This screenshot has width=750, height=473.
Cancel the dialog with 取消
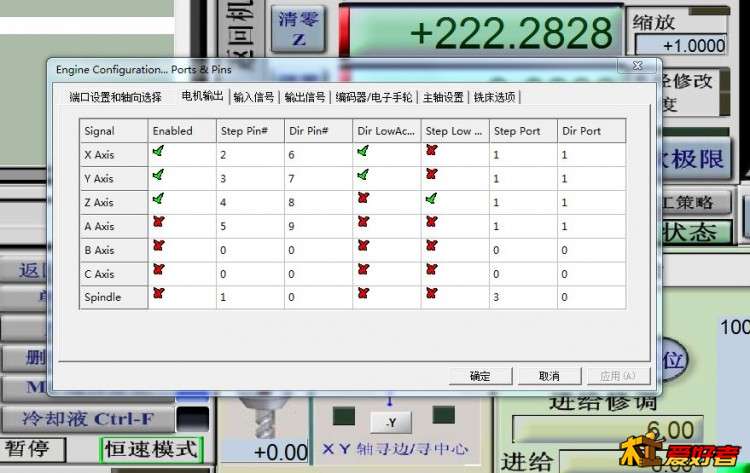(x=550, y=376)
